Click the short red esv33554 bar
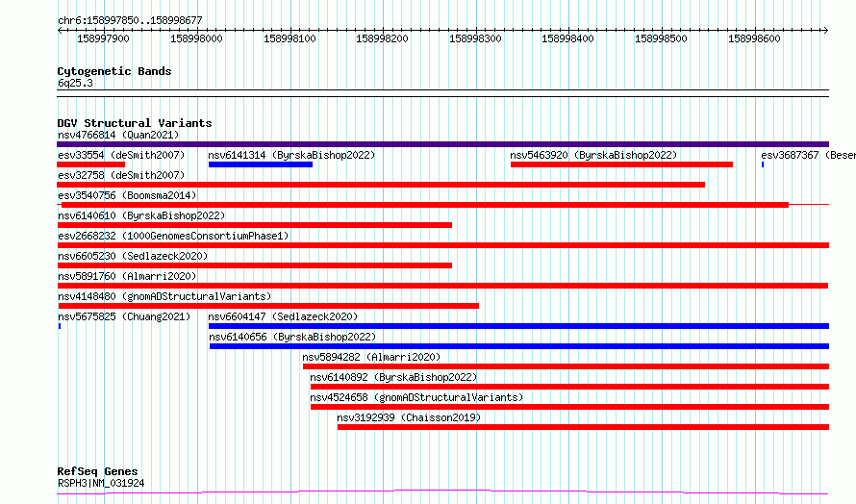 coord(91,164)
